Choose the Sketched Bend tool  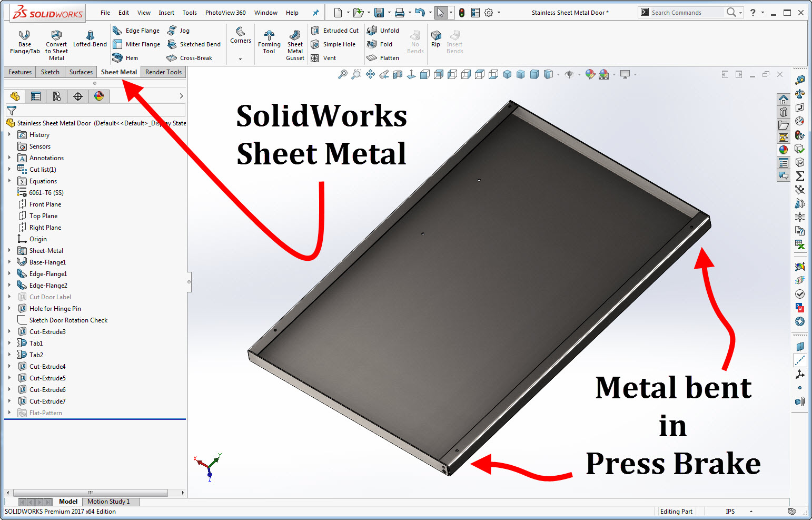tap(193, 44)
